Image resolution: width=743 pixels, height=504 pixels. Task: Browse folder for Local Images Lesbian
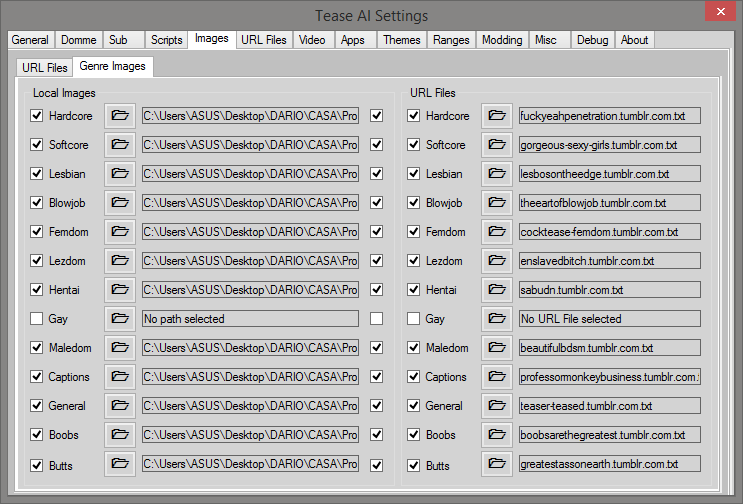(x=120, y=173)
